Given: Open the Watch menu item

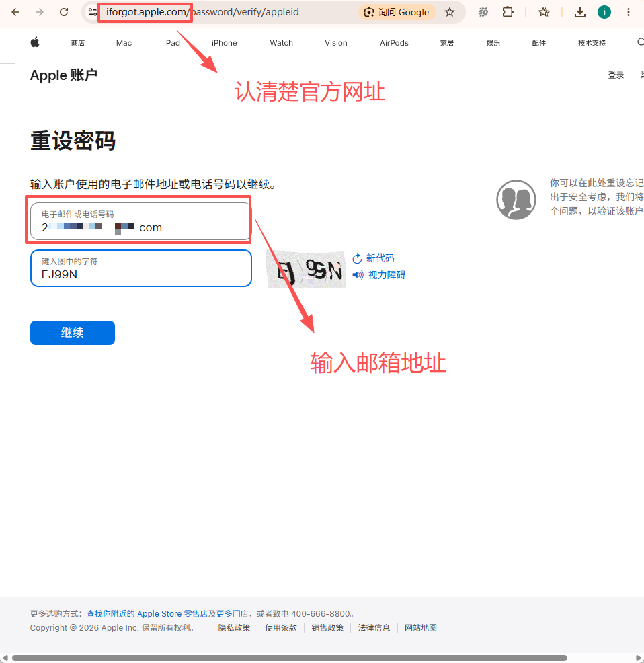Looking at the screenshot, I should (281, 43).
